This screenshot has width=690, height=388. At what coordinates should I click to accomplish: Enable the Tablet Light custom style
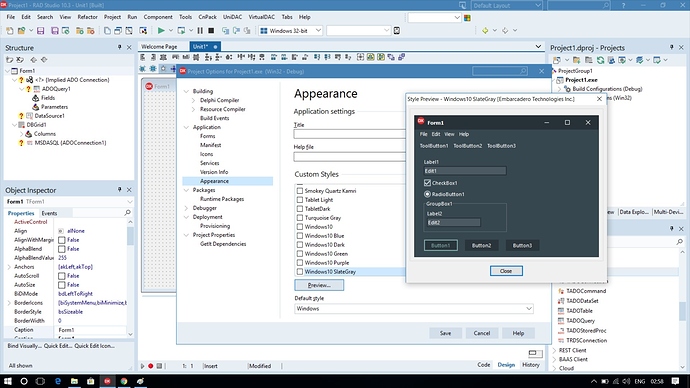coord(300,200)
